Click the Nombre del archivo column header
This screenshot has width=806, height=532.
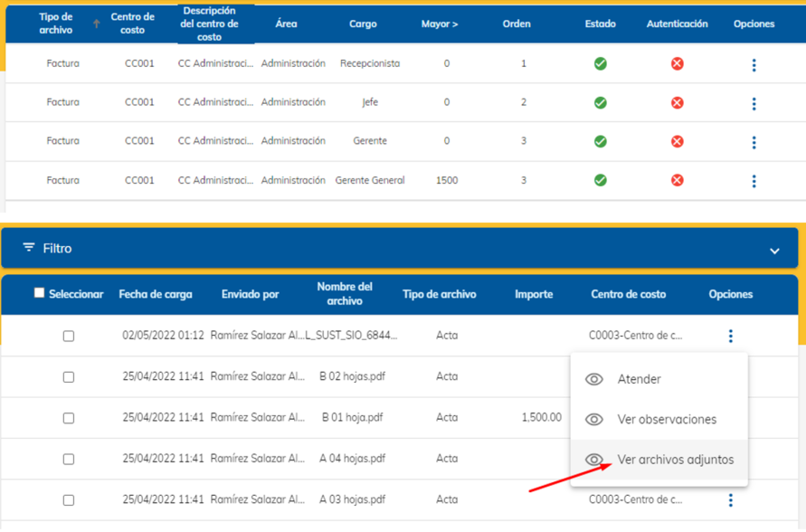click(x=345, y=294)
